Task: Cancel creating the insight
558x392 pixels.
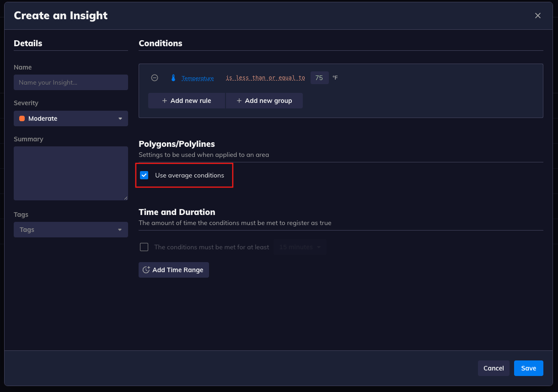Action: 494,368
